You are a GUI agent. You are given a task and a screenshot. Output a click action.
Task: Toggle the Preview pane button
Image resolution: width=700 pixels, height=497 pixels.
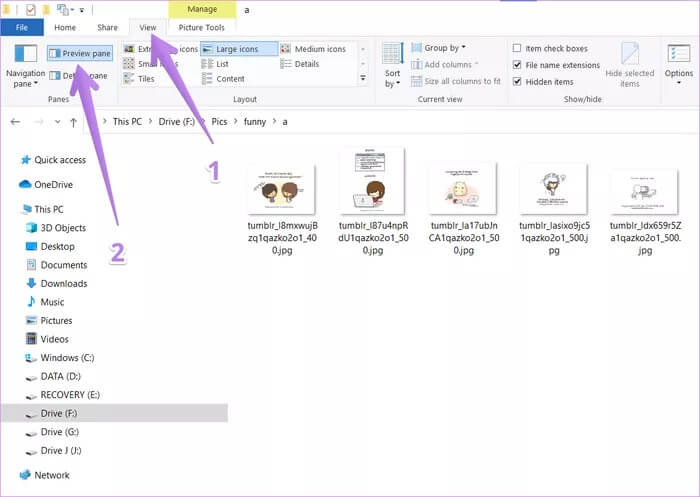point(80,54)
